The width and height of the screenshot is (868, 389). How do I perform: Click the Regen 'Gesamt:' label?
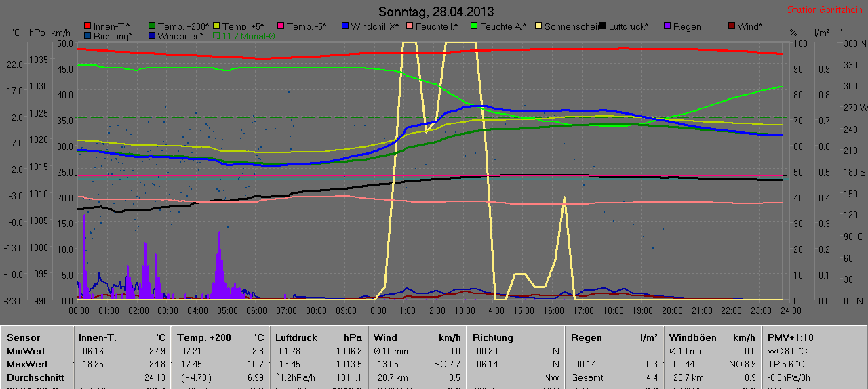coord(589,377)
